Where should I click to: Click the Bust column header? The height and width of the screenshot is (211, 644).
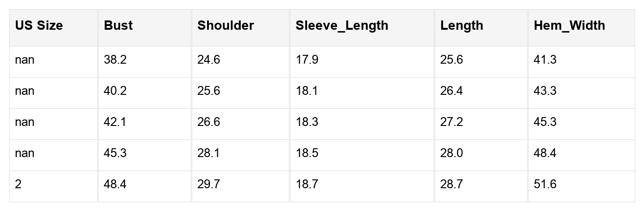[118, 26]
